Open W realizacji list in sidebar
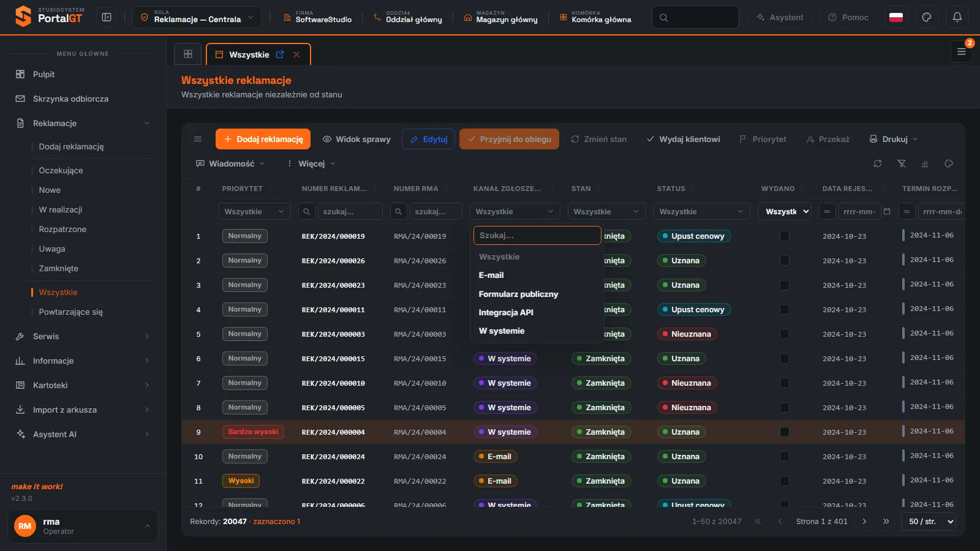The image size is (980, 551). coord(60,209)
